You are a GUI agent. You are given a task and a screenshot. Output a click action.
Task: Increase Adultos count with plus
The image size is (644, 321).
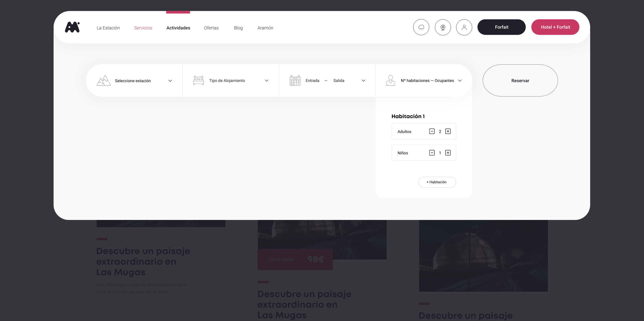(x=448, y=131)
